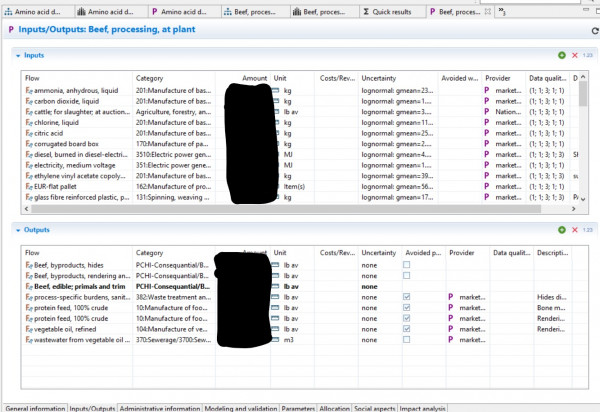Click 'Bone m...' description cell
This screenshot has width=600, height=412.
(551, 308)
